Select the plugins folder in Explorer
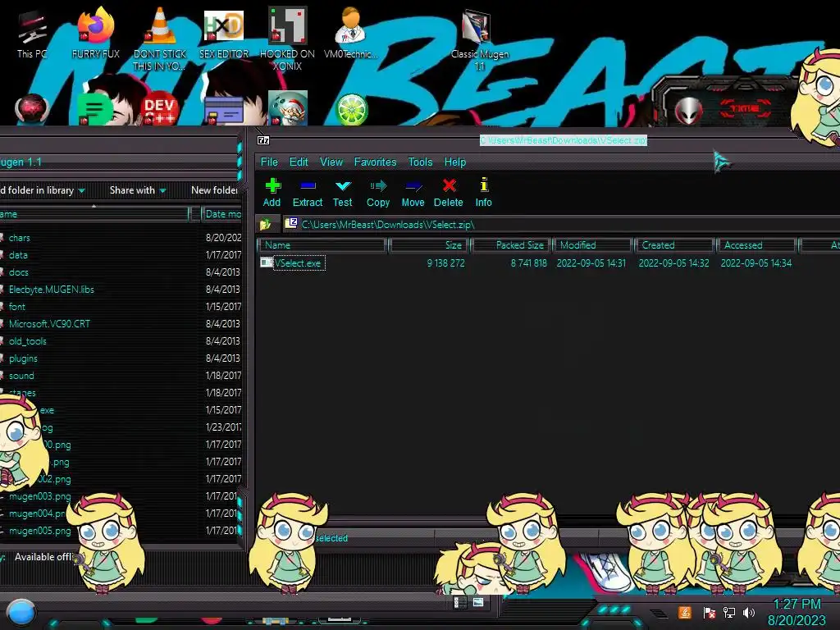Image resolution: width=840 pixels, height=630 pixels. pos(23,358)
